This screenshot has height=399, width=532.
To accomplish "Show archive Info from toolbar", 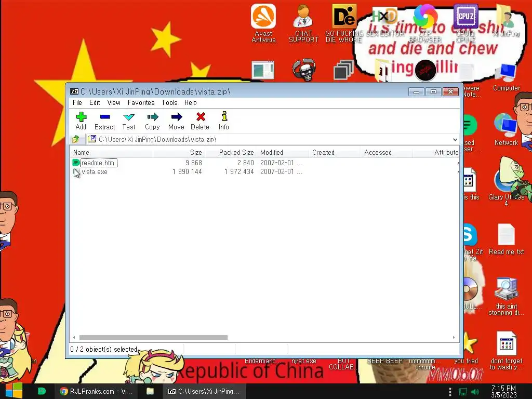I will tap(223, 121).
